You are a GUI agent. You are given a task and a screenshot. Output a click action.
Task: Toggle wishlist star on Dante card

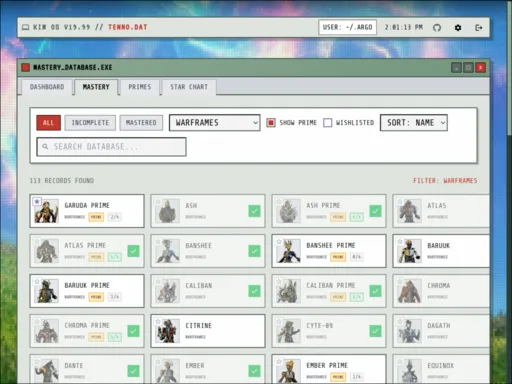(37, 361)
